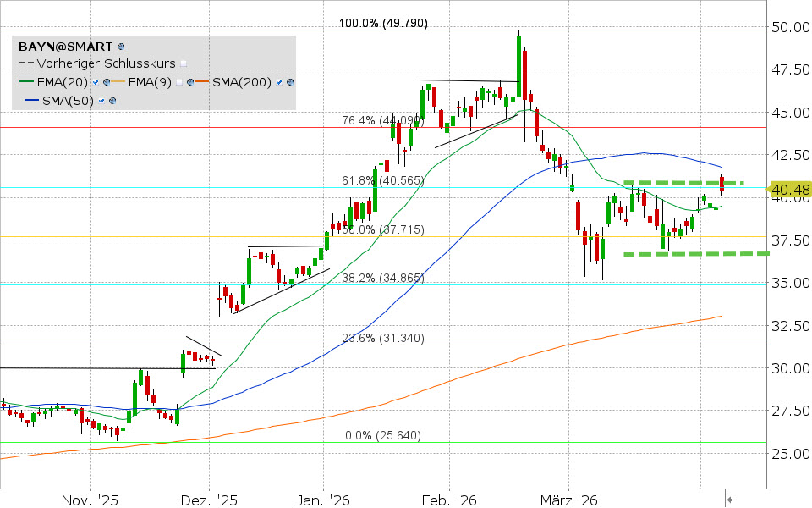Toggle the Vorheriger Schlusskurs checkbox

(183, 63)
